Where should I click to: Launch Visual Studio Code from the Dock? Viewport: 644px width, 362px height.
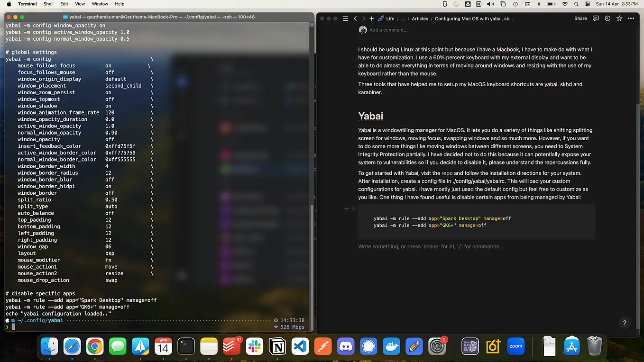pyautogui.click(x=300, y=346)
